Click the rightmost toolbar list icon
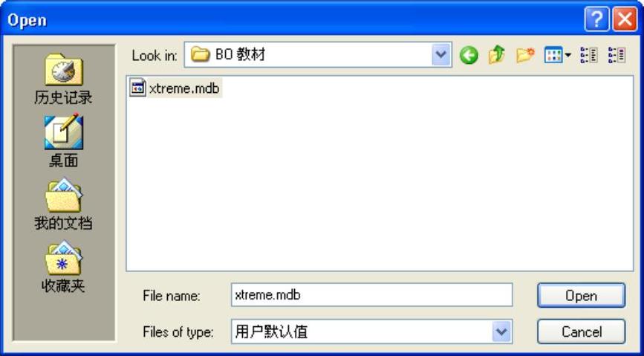Image resolution: width=644 pixels, height=356 pixels. (617, 55)
